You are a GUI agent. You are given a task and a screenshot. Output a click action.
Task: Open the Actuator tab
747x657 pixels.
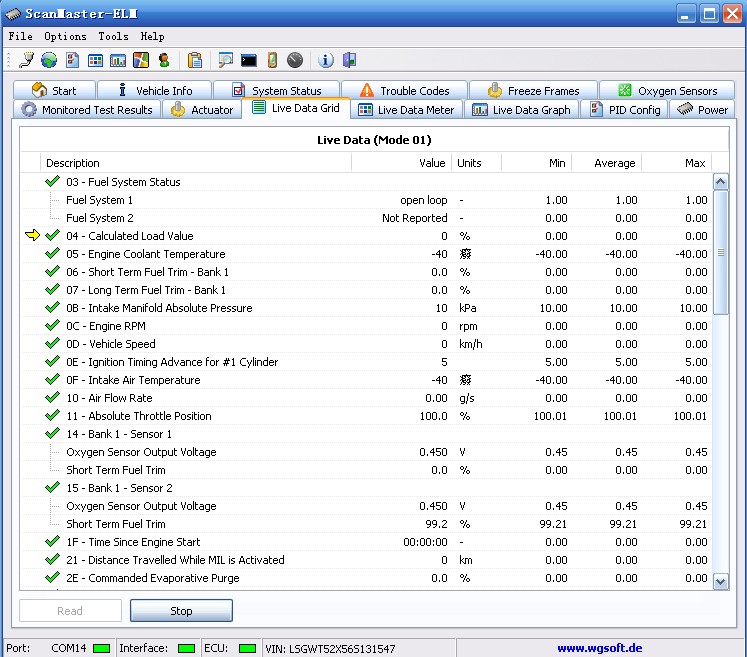202,110
